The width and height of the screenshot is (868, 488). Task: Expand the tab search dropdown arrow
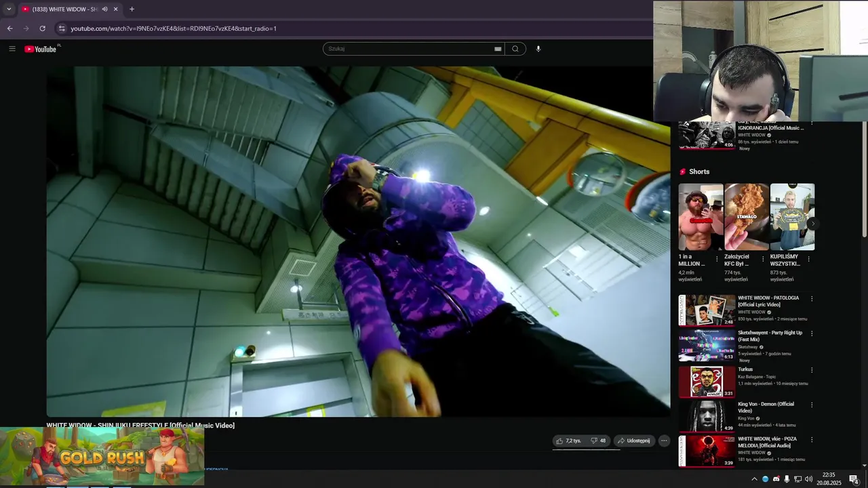pyautogui.click(x=9, y=9)
